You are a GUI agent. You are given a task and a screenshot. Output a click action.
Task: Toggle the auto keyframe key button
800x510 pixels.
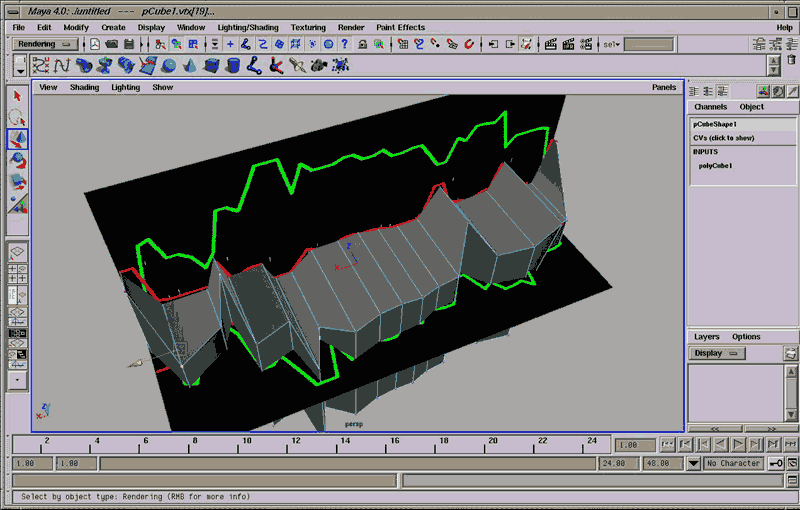(776, 463)
